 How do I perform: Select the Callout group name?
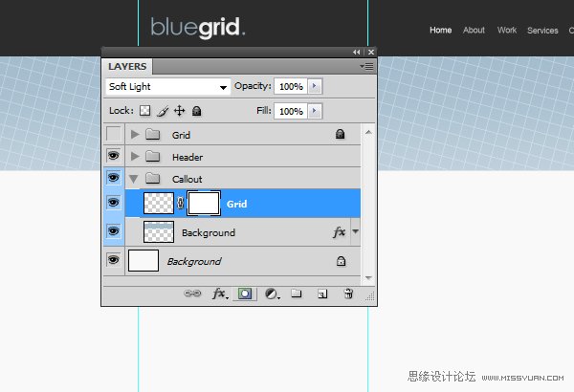[x=188, y=179]
